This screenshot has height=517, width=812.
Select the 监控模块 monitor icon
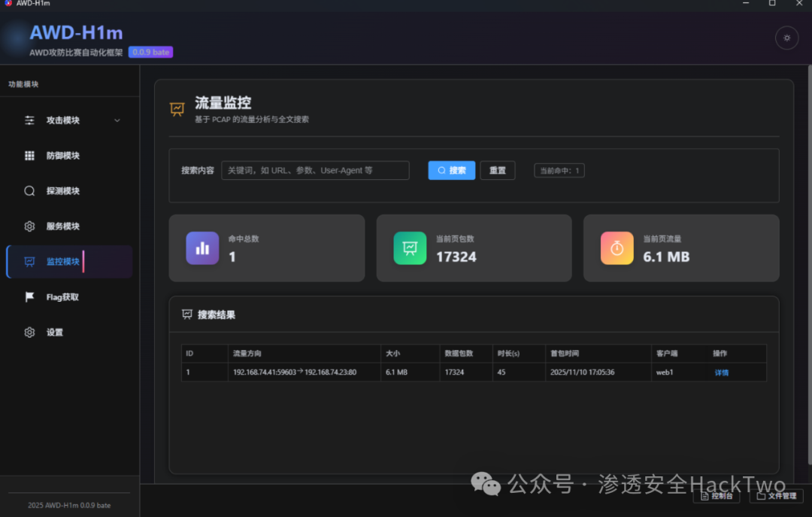coord(29,261)
